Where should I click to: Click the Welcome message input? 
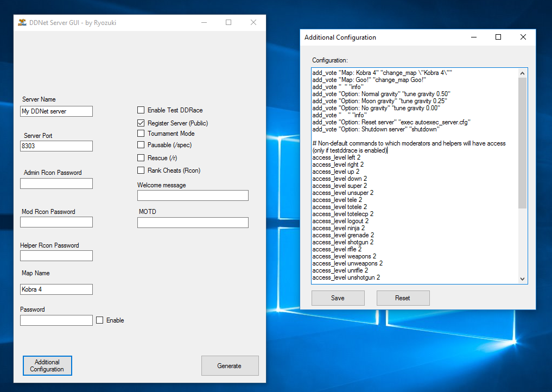tap(193, 195)
